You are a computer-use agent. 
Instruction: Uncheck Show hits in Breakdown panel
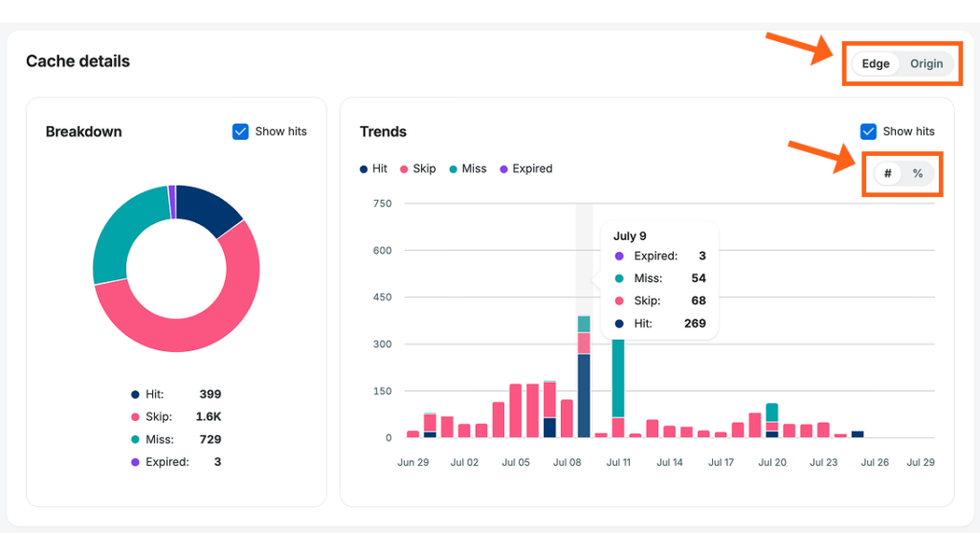pos(240,131)
